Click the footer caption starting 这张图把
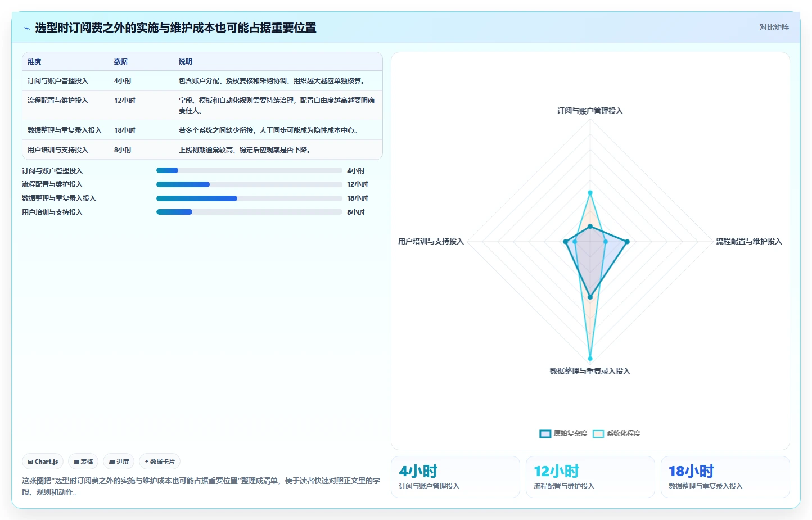Screen dimensions: 812x520 click(201, 486)
